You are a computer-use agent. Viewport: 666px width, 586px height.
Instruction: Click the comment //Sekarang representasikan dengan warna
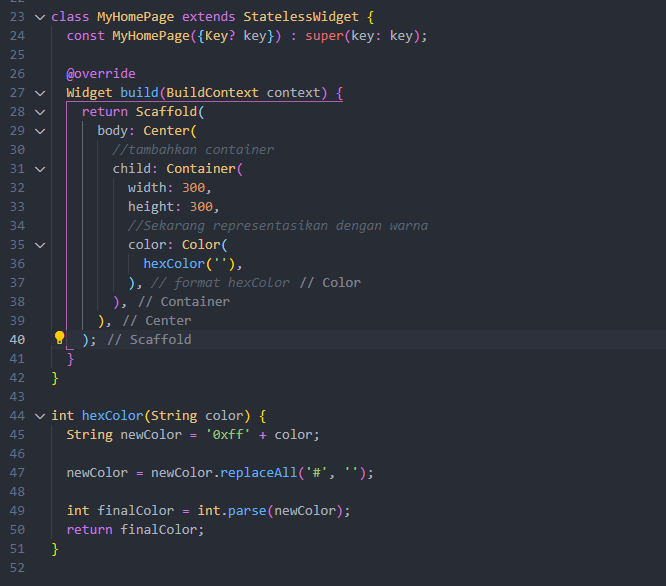click(x=278, y=226)
